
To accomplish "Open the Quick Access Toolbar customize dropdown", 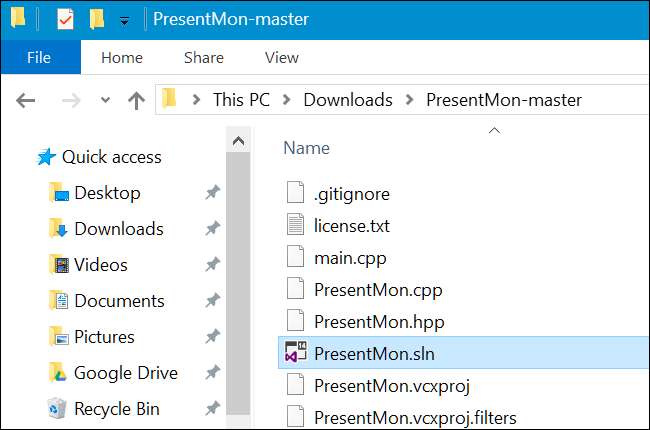I will click(x=123, y=20).
